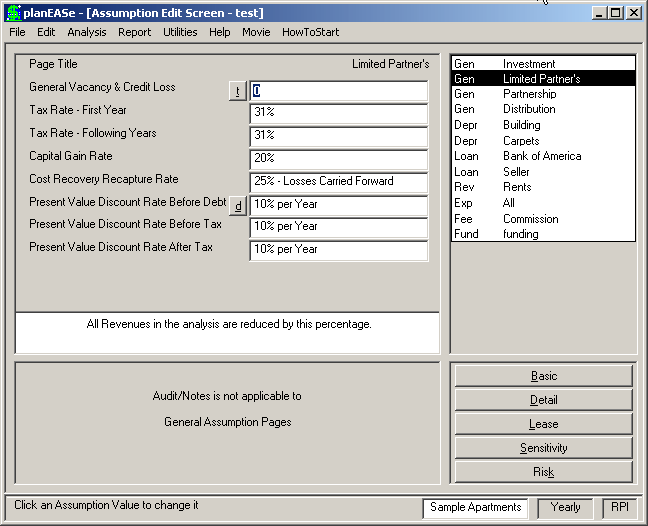Viewport: 648px width, 526px height.
Task: Click the Capital Gain Rate value field
Action: click(339, 159)
